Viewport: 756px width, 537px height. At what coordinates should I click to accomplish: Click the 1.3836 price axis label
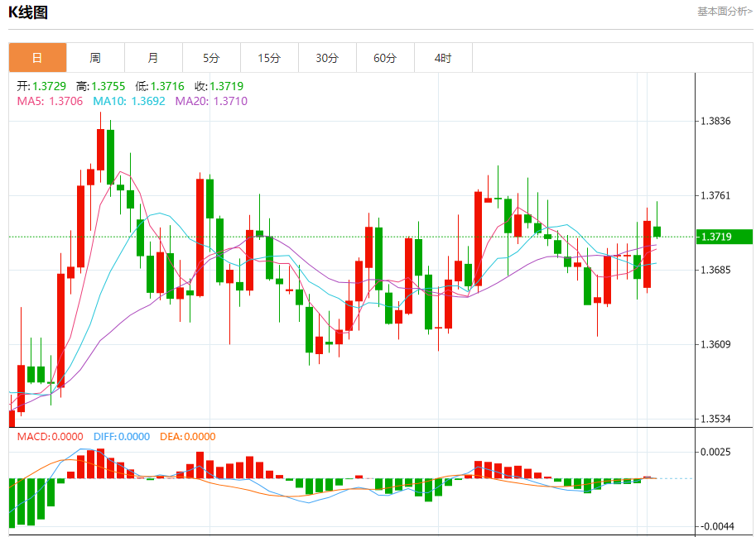tap(715, 121)
